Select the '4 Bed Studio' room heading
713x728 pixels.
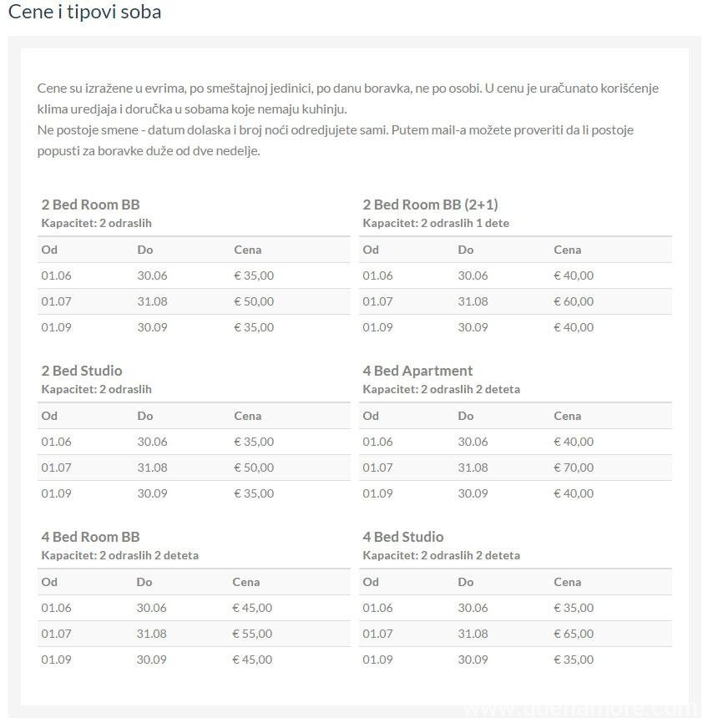[403, 537]
